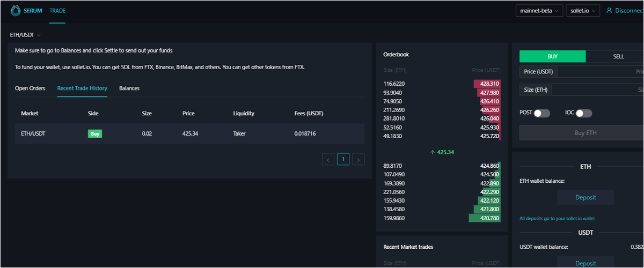The width and height of the screenshot is (644, 268).
Task: Click Deposit under USDT wallet balance
Action: (x=586, y=263)
